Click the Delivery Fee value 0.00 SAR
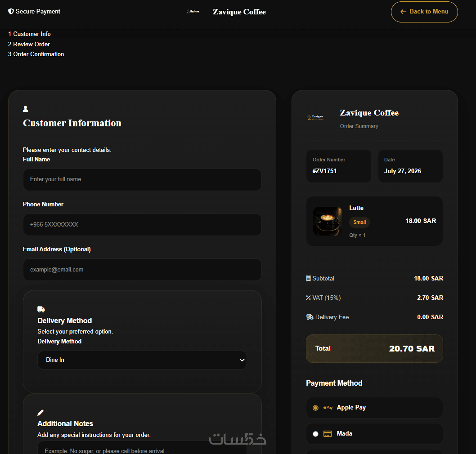476x454 pixels. [430, 317]
